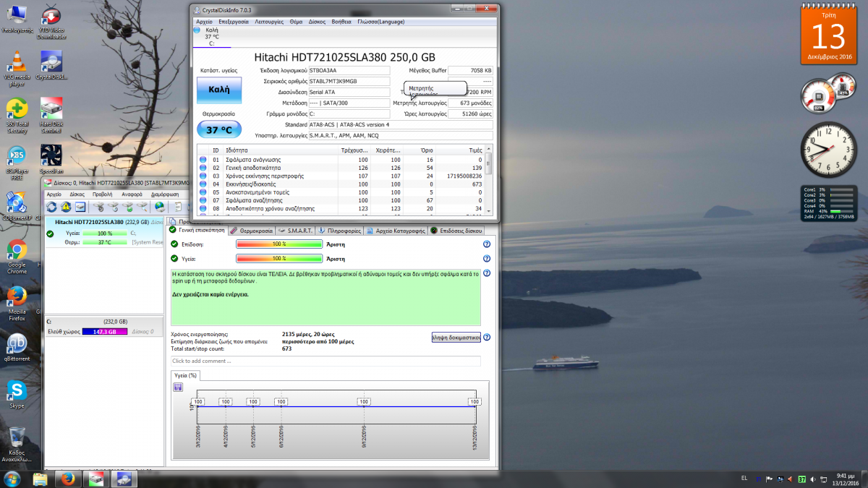Switch to the Θερμοκρασία tab
The image size is (868, 488).
tap(252, 230)
